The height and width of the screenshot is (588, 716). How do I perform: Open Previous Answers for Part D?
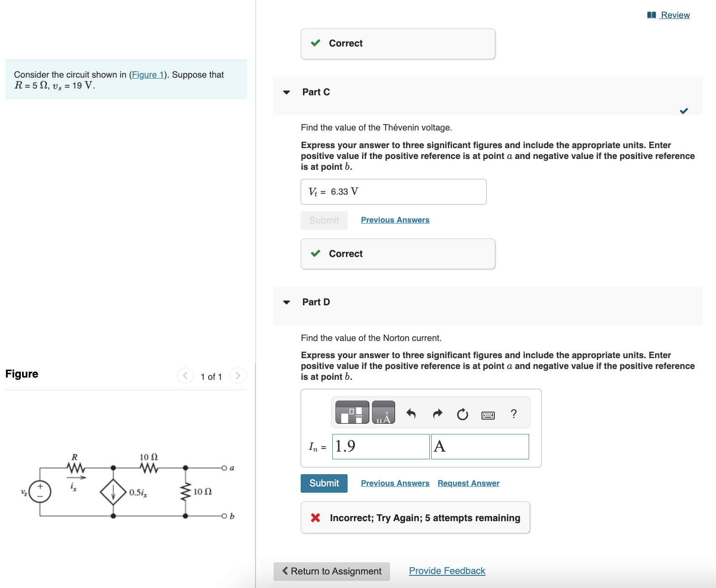[x=395, y=483]
